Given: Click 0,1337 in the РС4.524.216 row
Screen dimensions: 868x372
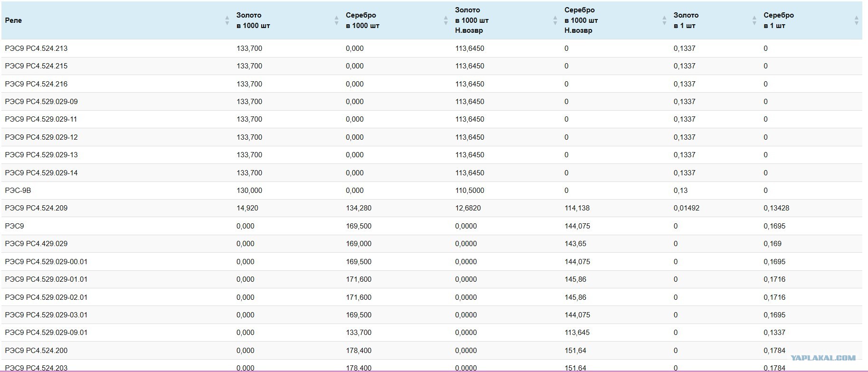Looking at the screenshot, I should pos(684,84).
